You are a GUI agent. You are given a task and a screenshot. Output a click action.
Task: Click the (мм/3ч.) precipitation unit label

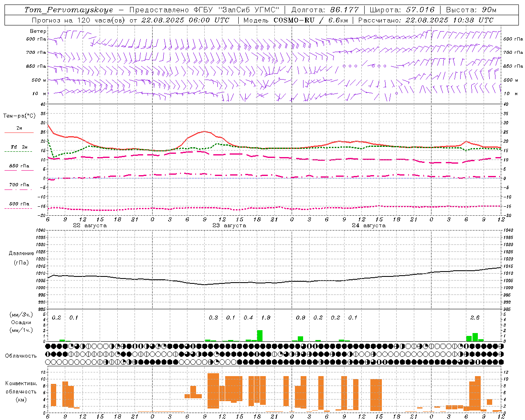(x=21, y=315)
